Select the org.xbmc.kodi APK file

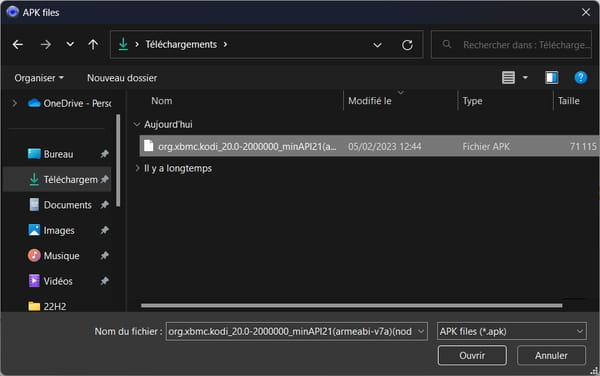pyautogui.click(x=369, y=146)
